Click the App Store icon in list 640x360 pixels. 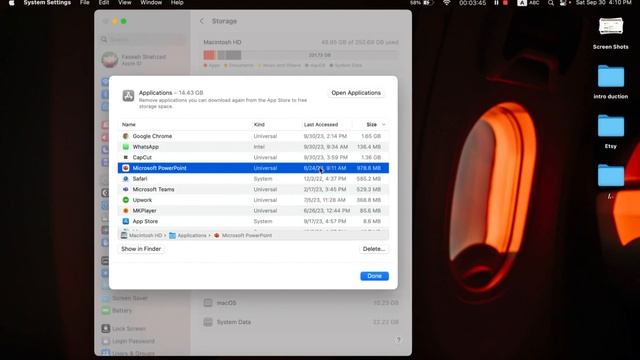pos(126,221)
